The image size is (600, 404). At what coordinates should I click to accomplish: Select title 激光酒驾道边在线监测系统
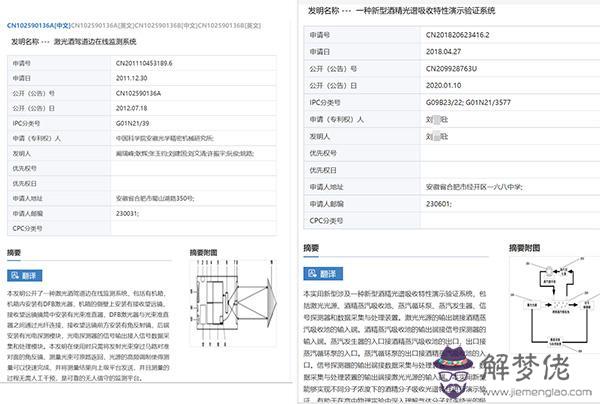[95, 42]
